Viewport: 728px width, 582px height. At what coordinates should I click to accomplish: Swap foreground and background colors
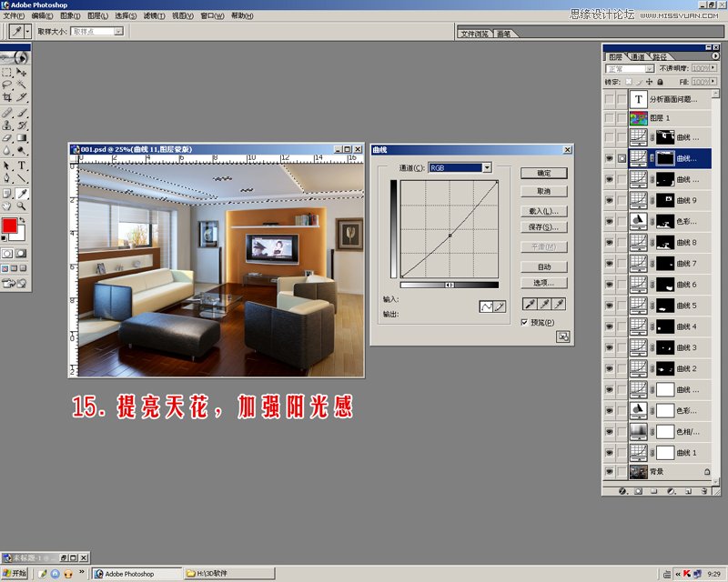point(22,220)
